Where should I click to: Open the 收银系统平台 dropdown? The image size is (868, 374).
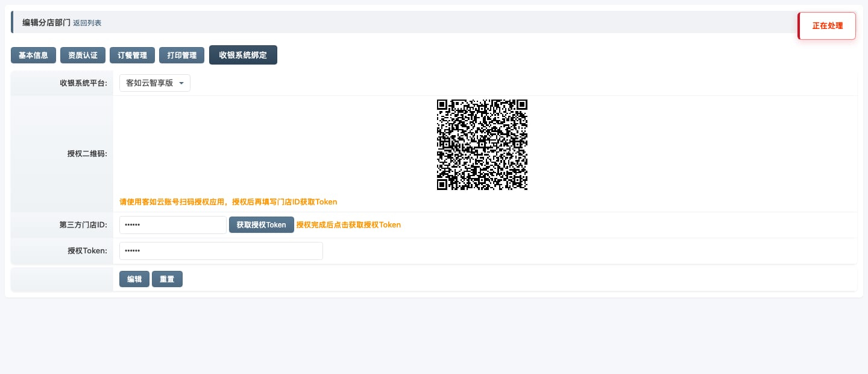(x=155, y=83)
